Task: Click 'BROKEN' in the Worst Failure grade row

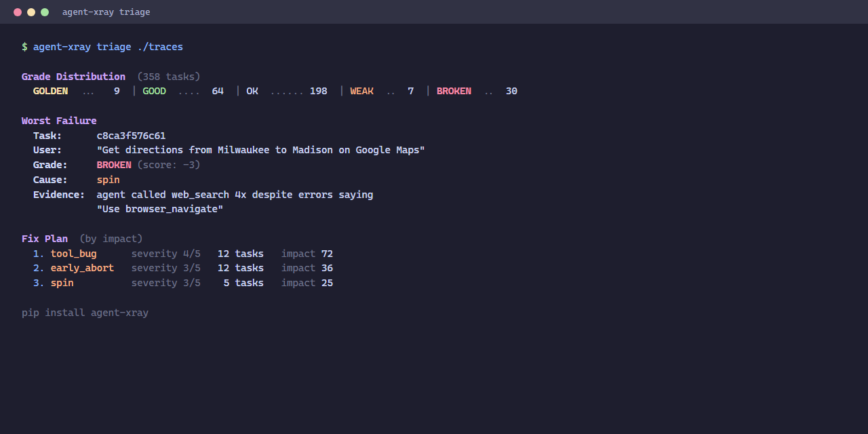Action: (x=114, y=165)
